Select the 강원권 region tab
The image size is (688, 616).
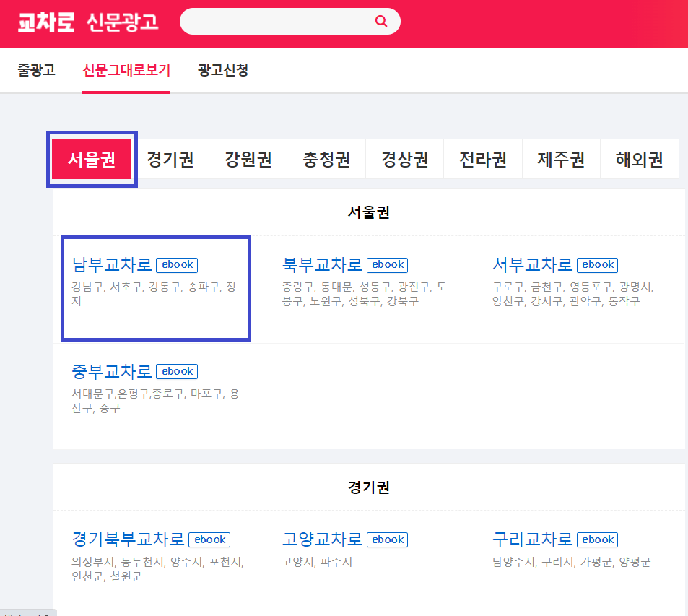click(248, 158)
